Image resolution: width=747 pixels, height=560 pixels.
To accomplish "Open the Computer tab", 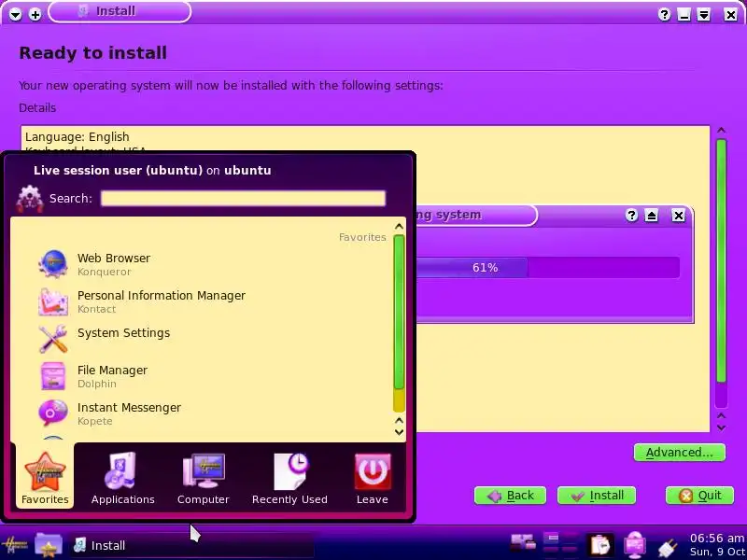I will (x=203, y=478).
